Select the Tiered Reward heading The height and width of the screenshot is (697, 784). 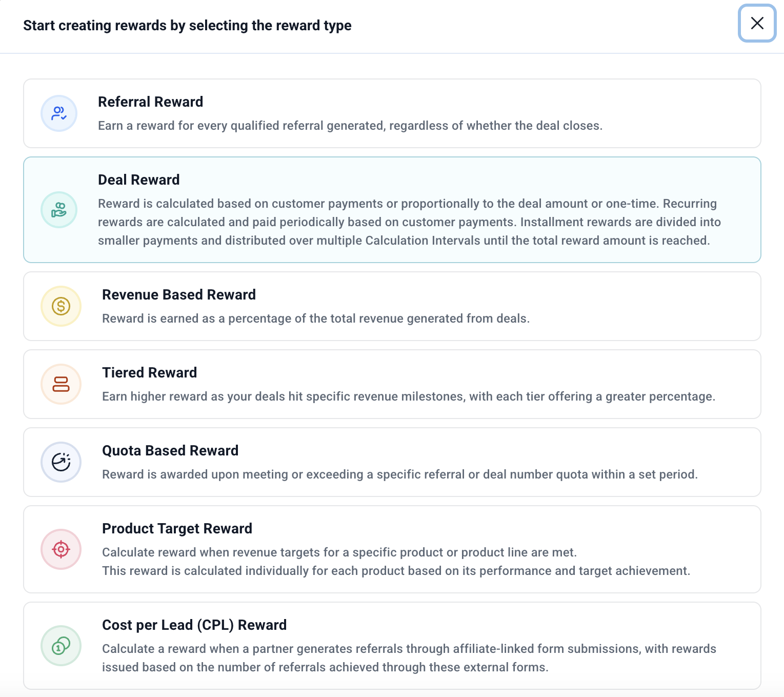[x=149, y=372]
